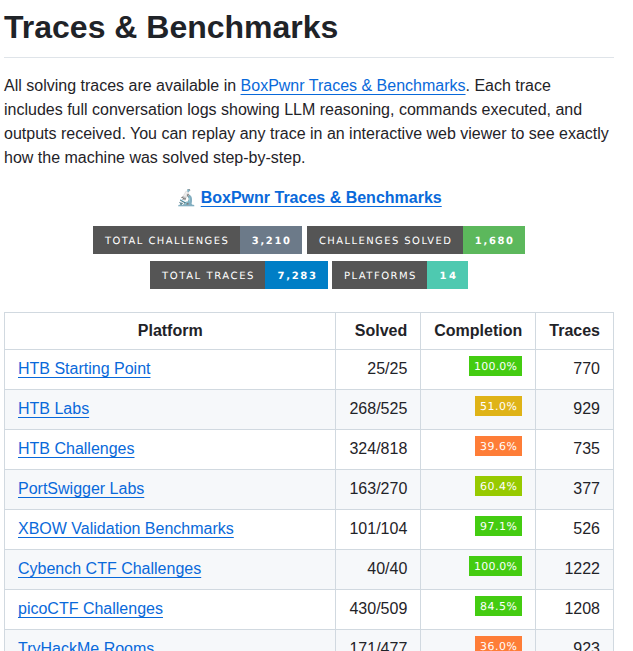Open the inline BoxPwnr Traces & Benchmarks link in the paragraph
Viewport: 633px width, 651px height.
click(353, 86)
